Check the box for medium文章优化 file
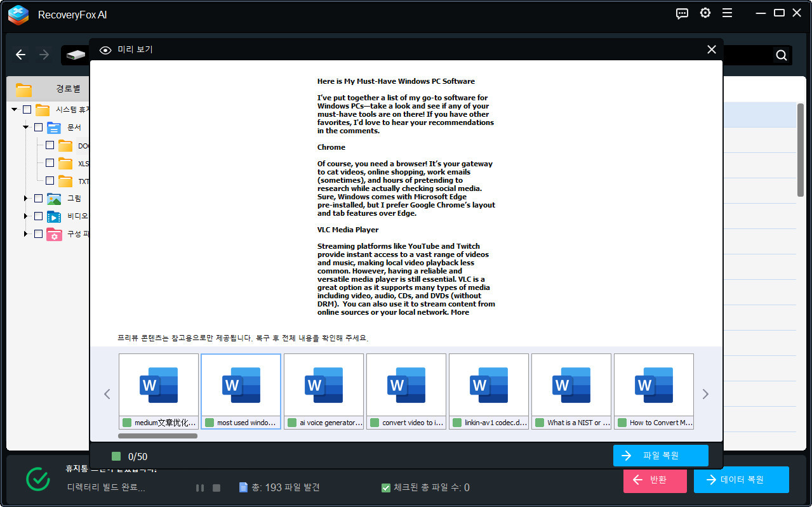812x507 pixels. 127,423
